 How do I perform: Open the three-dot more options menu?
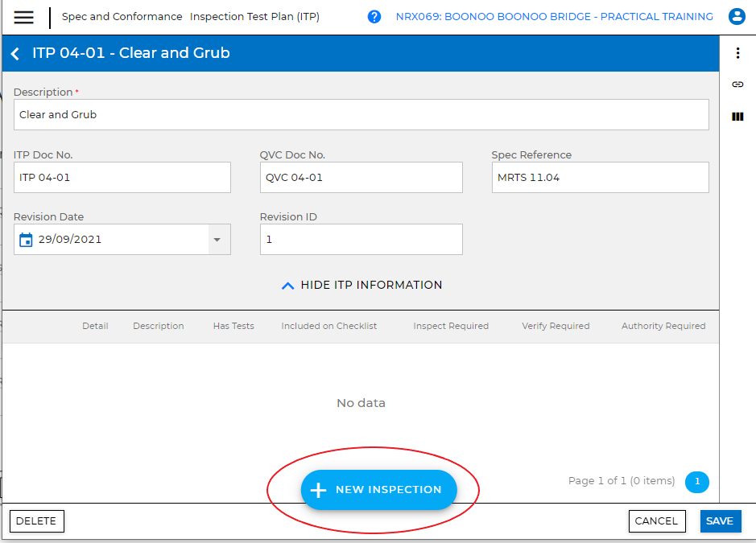point(737,53)
